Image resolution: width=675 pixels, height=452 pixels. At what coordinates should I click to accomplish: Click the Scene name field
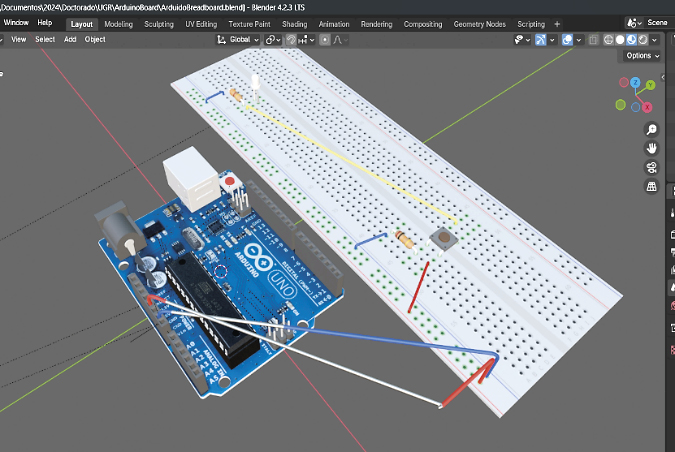[659, 22]
